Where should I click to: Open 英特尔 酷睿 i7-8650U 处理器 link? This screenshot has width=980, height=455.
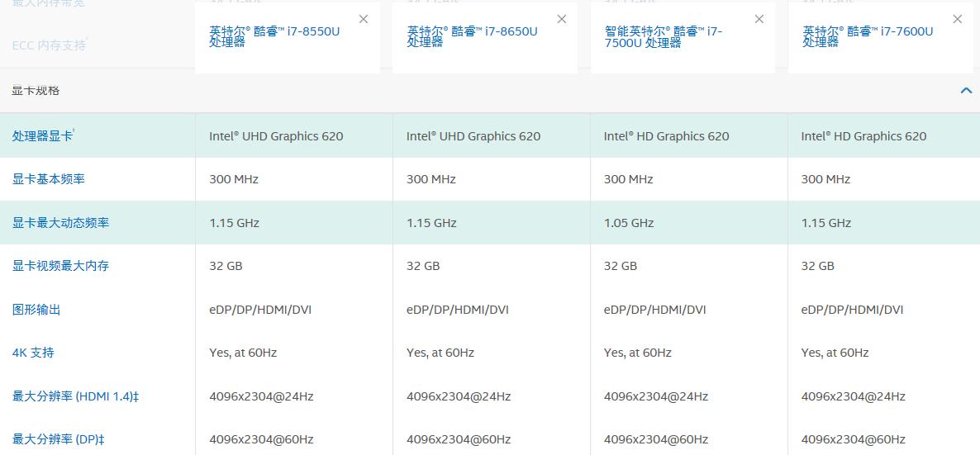click(x=472, y=37)
